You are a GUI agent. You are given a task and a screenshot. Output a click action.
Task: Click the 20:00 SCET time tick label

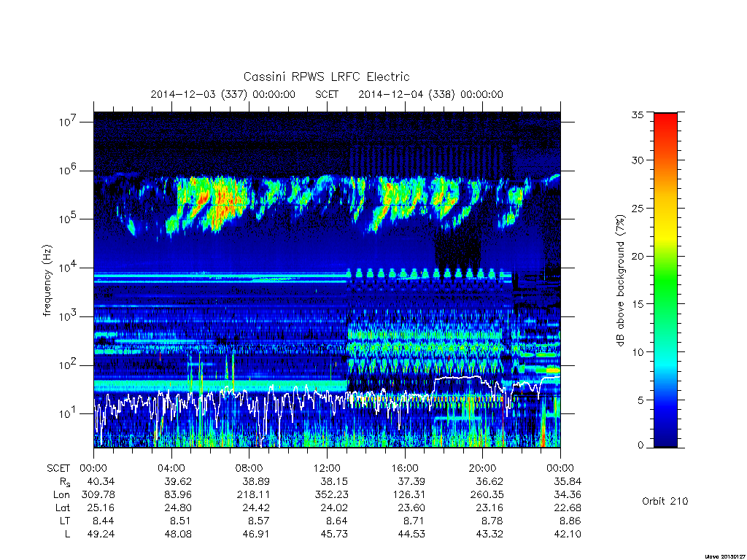[483, 468]
